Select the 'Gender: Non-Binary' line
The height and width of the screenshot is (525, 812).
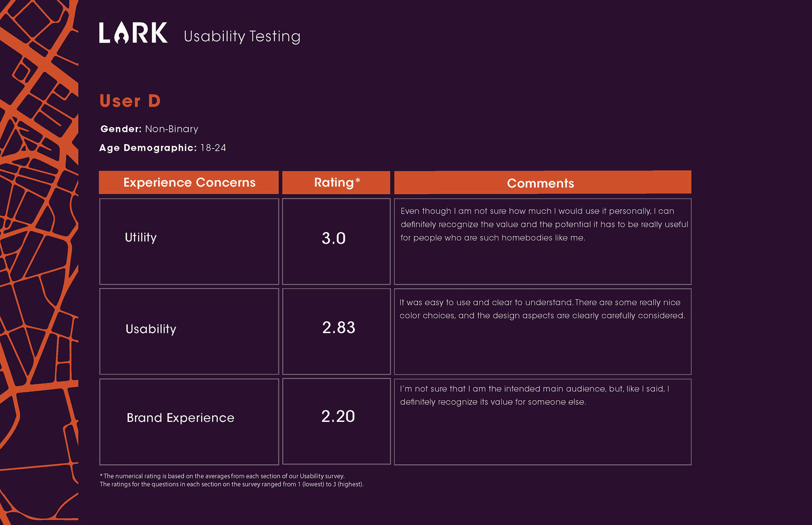coord(149,129)
